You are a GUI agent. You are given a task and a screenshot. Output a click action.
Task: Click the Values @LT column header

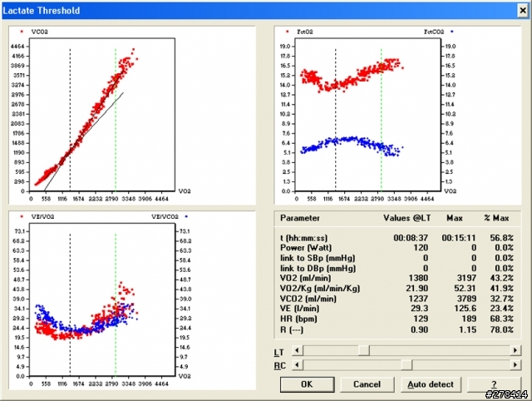coord(407,218)
